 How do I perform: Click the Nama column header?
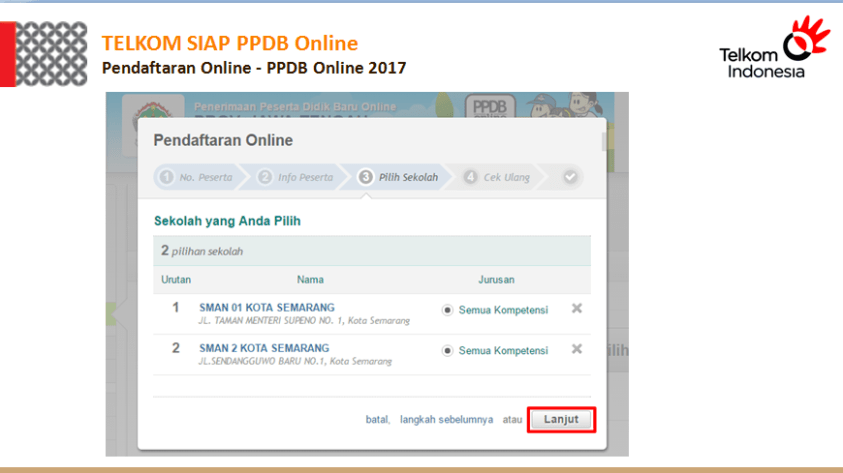pyautogui.click(x=310, y=280)
